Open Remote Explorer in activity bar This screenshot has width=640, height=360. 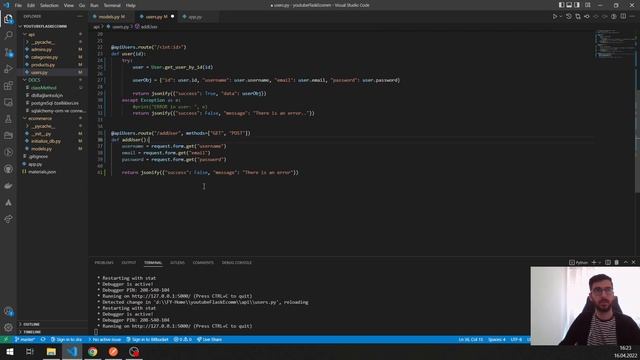click(8, 102)
